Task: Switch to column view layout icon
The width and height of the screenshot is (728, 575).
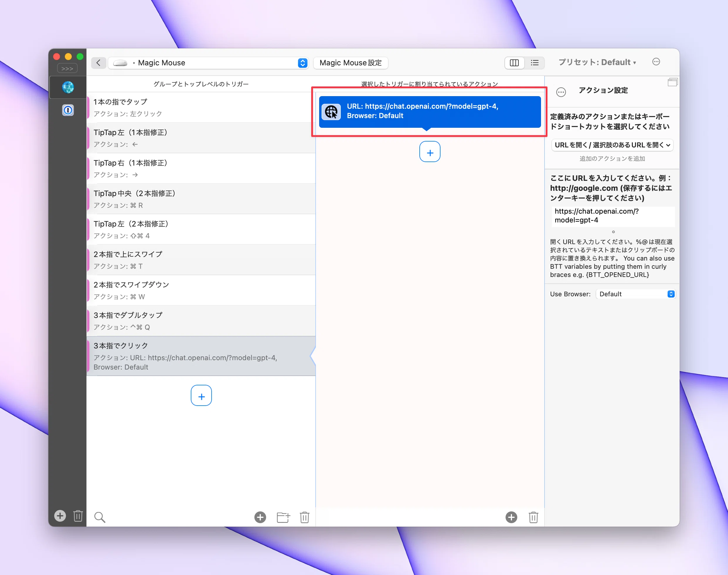Action: pos(514,63)
